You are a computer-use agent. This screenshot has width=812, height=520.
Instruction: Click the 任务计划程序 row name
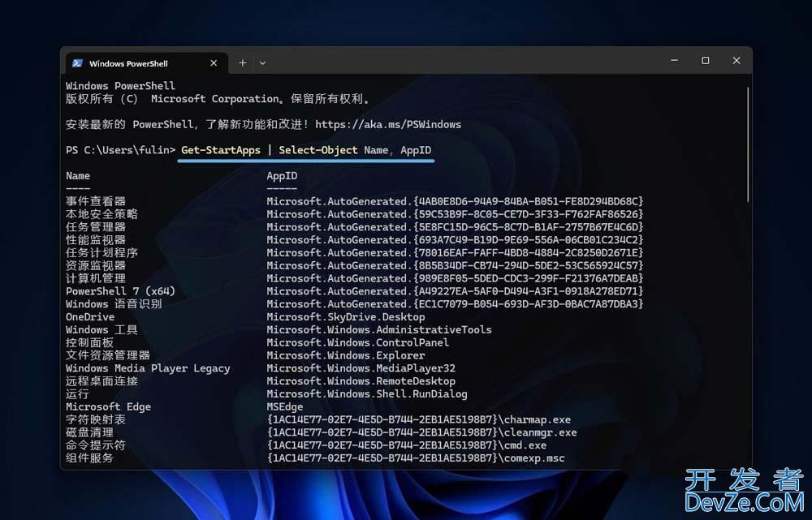coord(101,253)
